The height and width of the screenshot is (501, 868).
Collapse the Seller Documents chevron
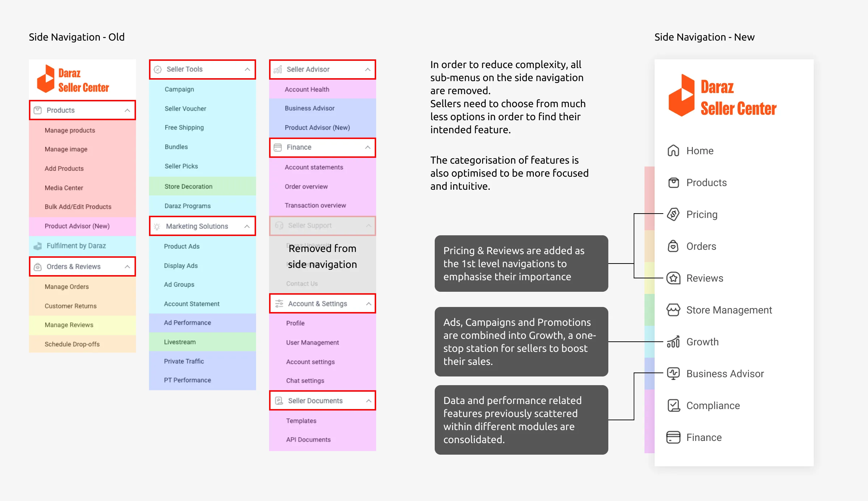coord(369,401)
